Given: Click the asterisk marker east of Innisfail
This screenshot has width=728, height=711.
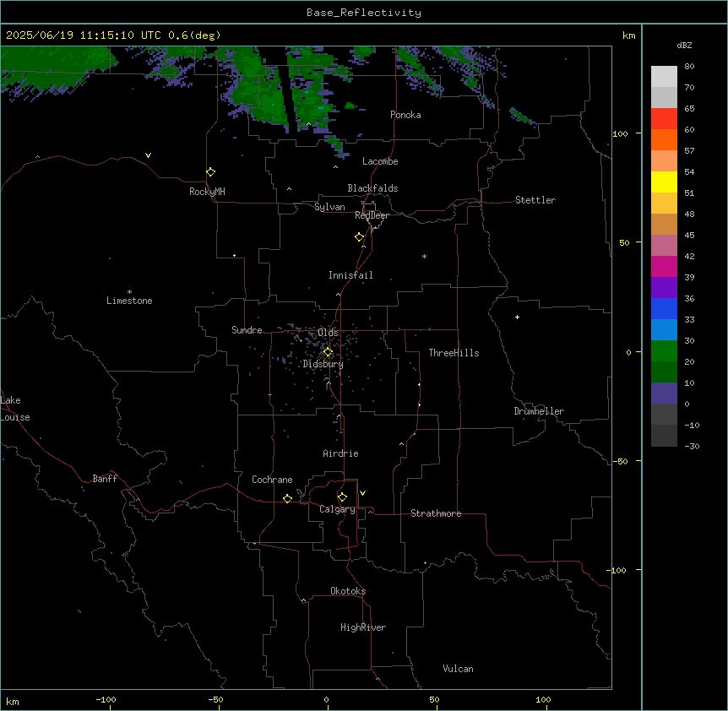Looking at the screenshot, I should (424, 256).
